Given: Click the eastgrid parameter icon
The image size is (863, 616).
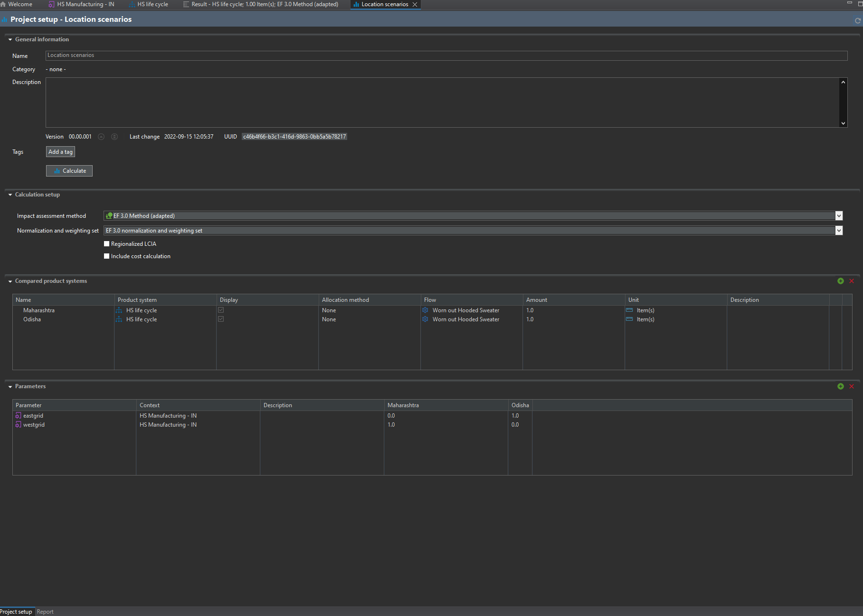Looking at the screenshot, I should pyautogui.click(x=18, y=416).
